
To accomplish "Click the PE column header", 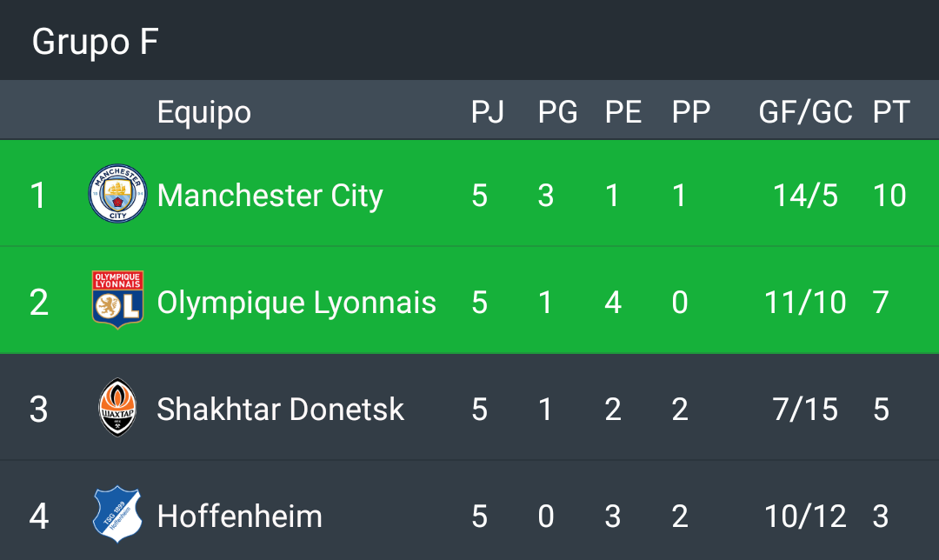I will (x=623, y=112).
